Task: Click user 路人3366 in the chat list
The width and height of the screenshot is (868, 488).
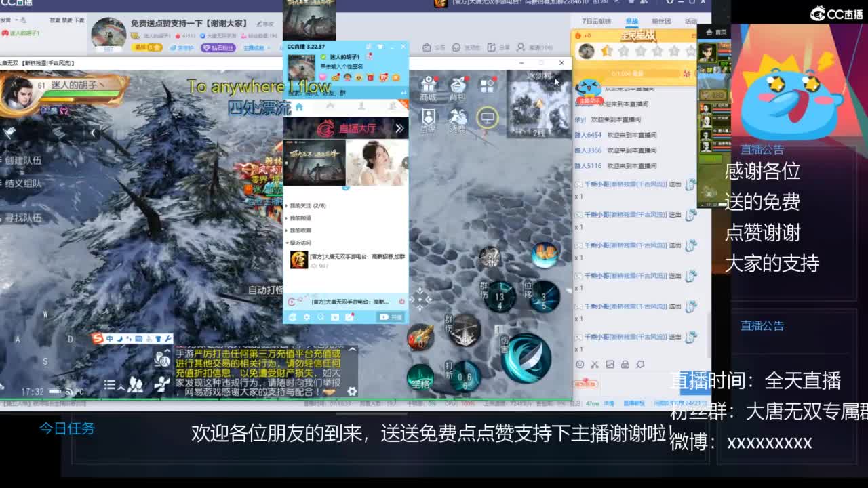Action: pos(588,150)
